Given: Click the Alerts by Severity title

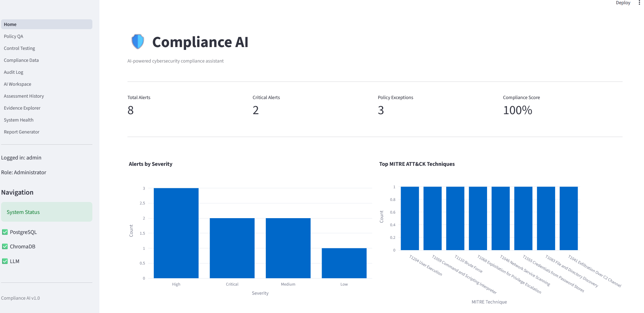Looking at the screenshot, I should point(151,164).
